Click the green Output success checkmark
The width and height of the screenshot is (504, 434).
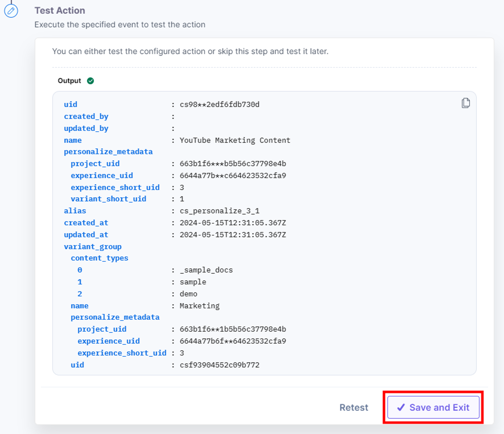point(90,81)
